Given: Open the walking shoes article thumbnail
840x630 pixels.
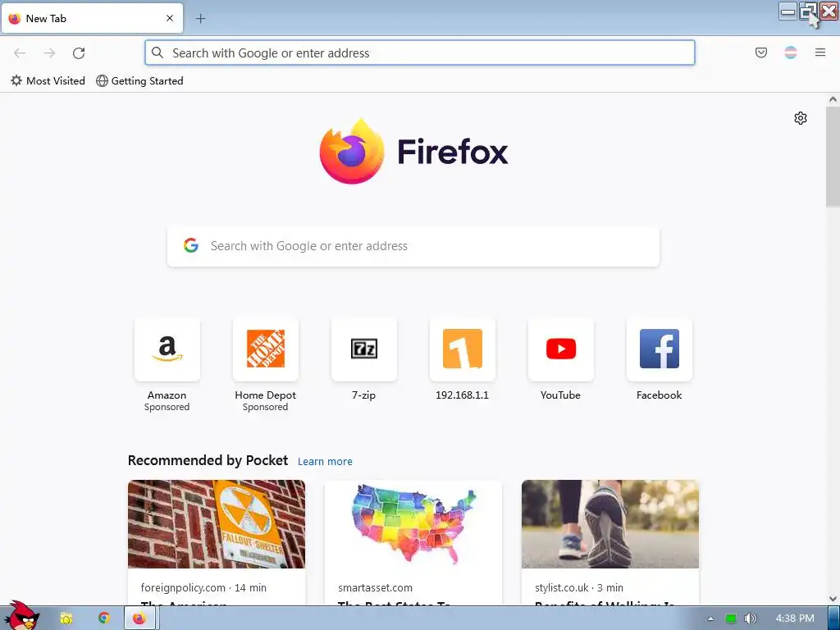Looking at the screenshot, I should point(610,524).
